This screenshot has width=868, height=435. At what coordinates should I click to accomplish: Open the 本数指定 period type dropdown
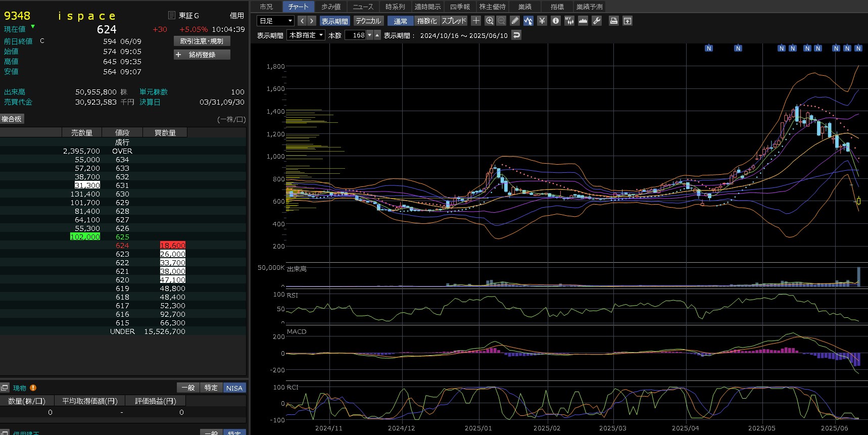coord(306,35)
